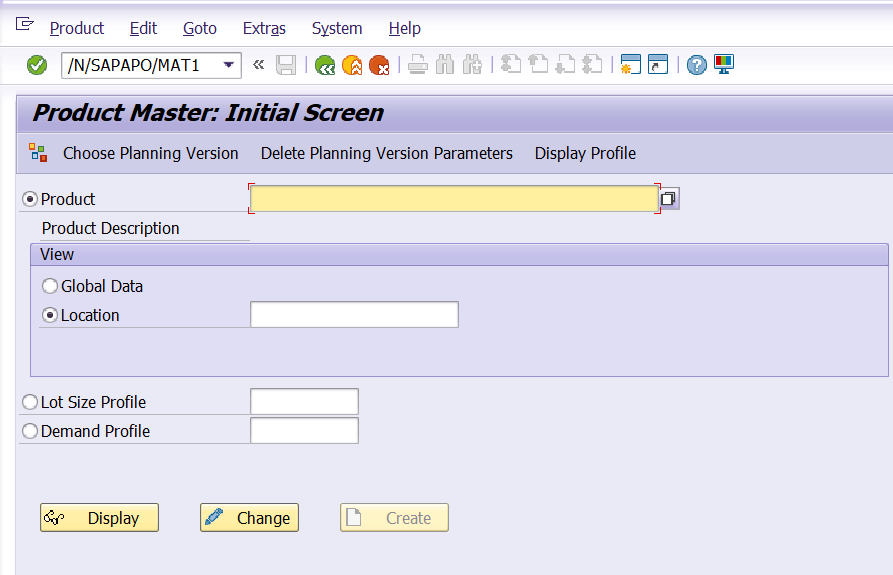The image size is (893, 575).
Task: Select the Product radio button
Action: tap(30, 199)
